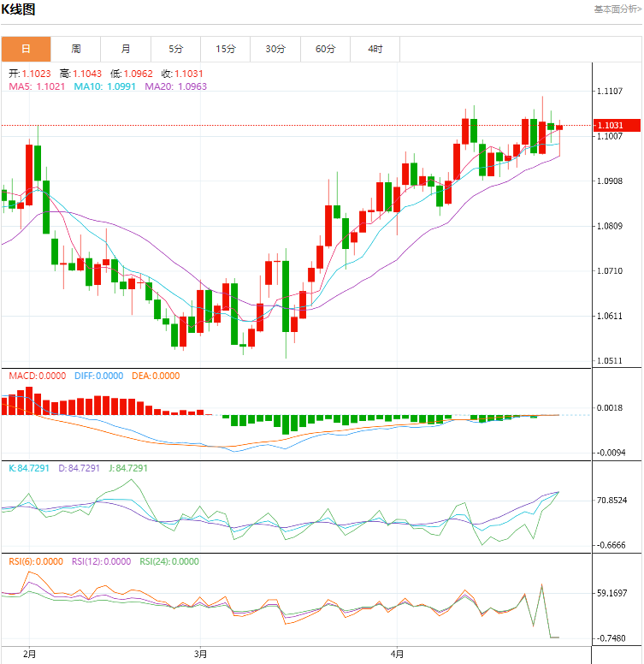The image size is (644, 664).
Task: Click the -0.0094 MACD axis label
Action: pyautogui.click(x=611, y=453)
